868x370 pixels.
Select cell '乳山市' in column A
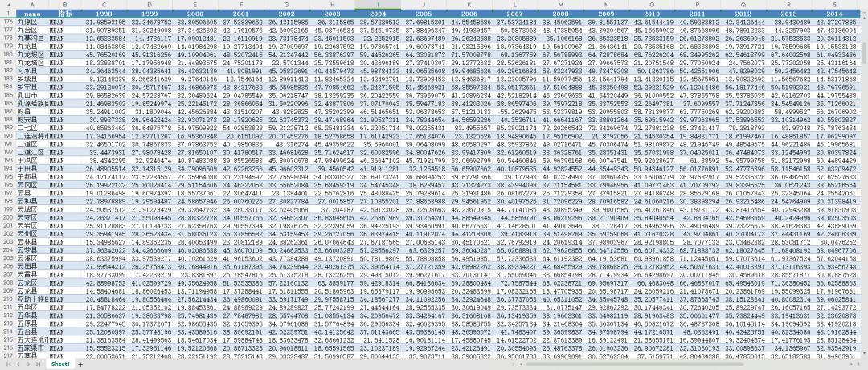(32, 95)
